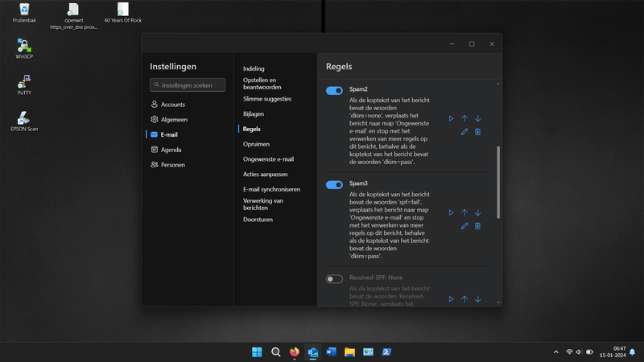Edit the Spam3 rule

point(464,226)
